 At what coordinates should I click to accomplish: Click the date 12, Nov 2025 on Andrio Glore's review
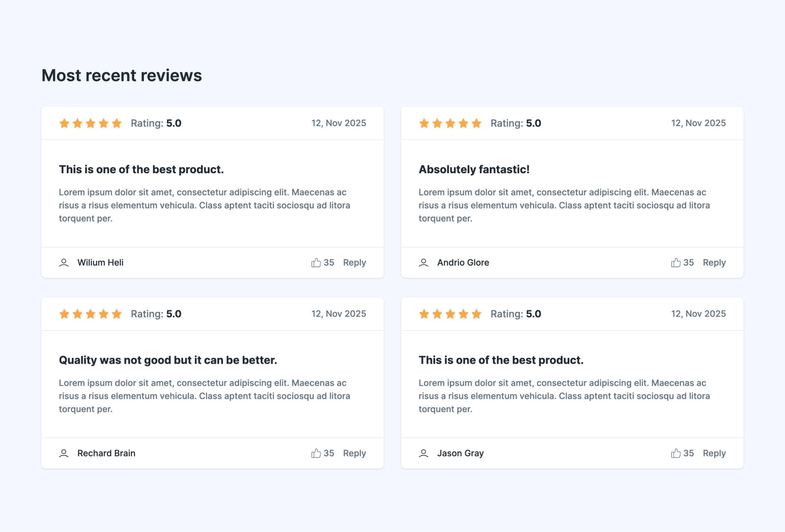pos(698,123)
